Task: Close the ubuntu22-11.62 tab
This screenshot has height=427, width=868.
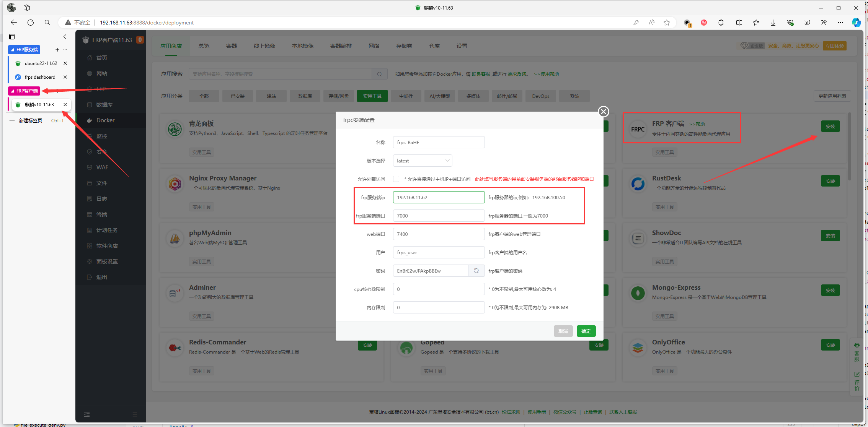Action: click(65, 63)
